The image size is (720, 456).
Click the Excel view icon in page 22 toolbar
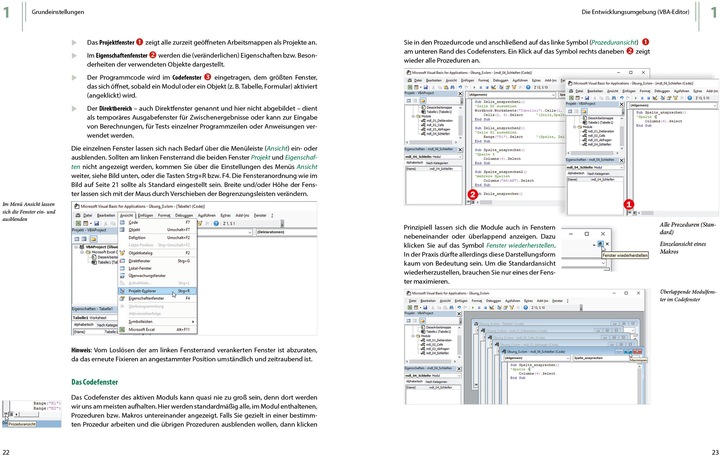tap(78, 223)
